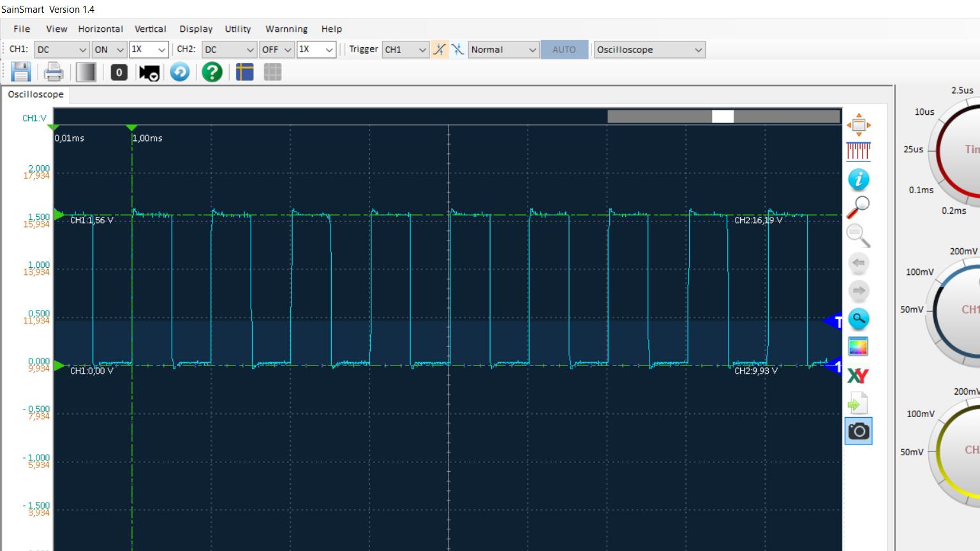This screenshot has height=551, width=980.
Task: Click the gray grid layout icon
Action: [272, 72]
